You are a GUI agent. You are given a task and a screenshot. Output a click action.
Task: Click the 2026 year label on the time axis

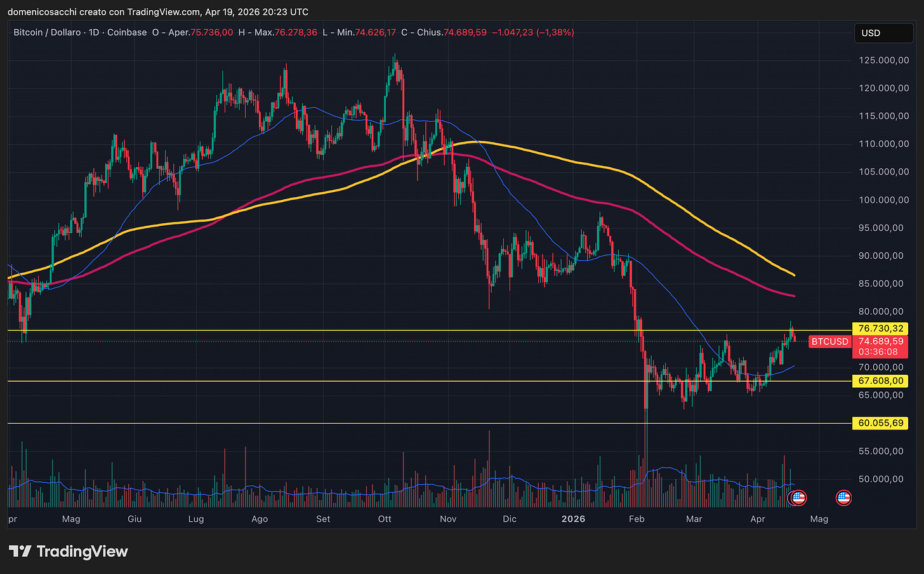pos(574,519)
